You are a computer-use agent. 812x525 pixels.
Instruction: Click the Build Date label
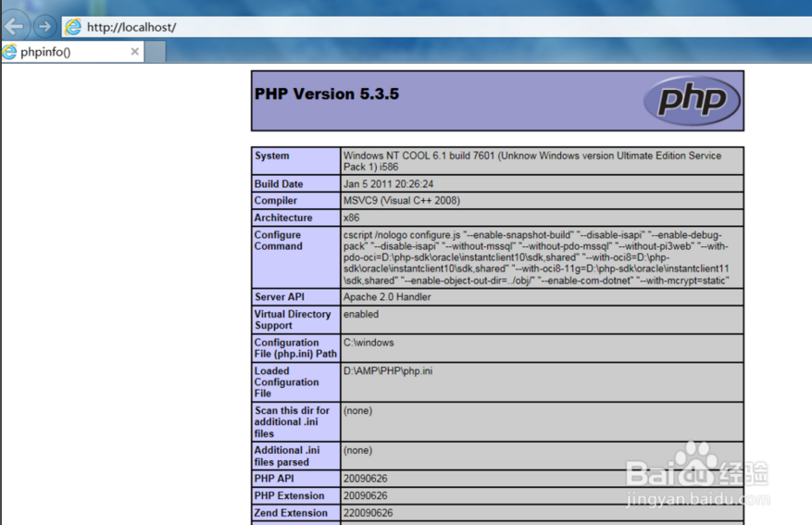pos(279,184)
